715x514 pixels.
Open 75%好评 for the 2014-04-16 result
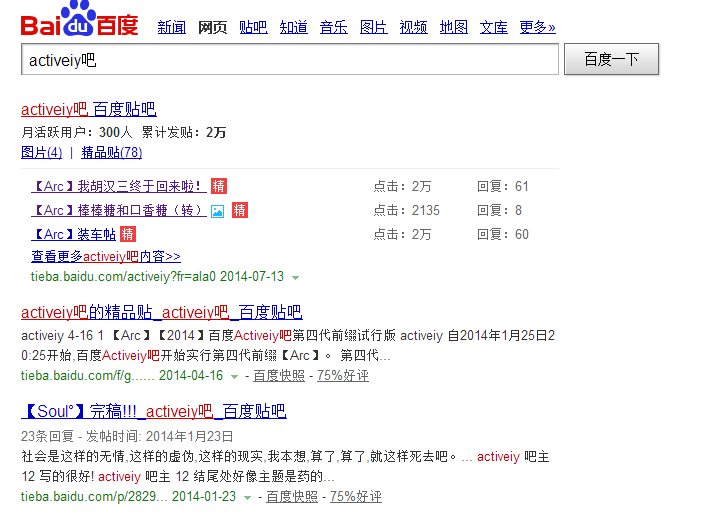pos(343,376)
